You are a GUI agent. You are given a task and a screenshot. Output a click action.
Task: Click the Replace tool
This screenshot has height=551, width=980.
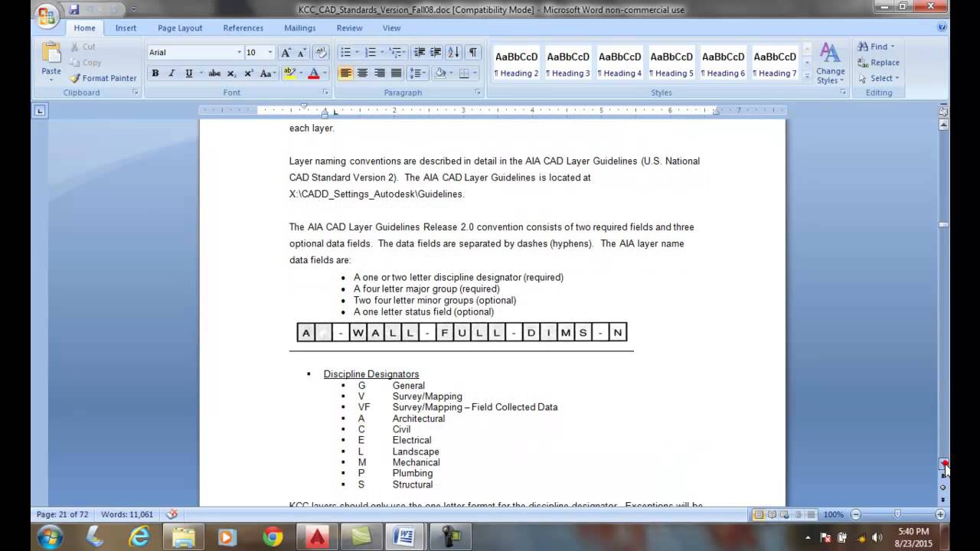[x=879, y=63]
